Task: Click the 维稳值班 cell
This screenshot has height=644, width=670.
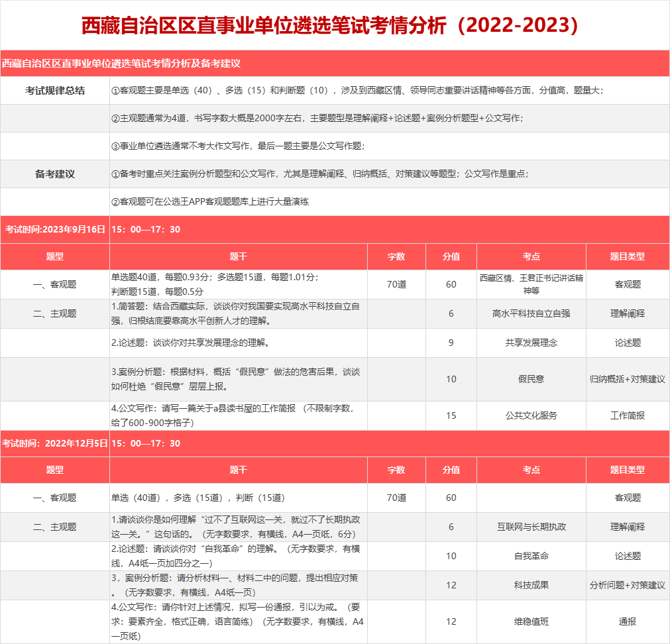Action: [531, 621]
